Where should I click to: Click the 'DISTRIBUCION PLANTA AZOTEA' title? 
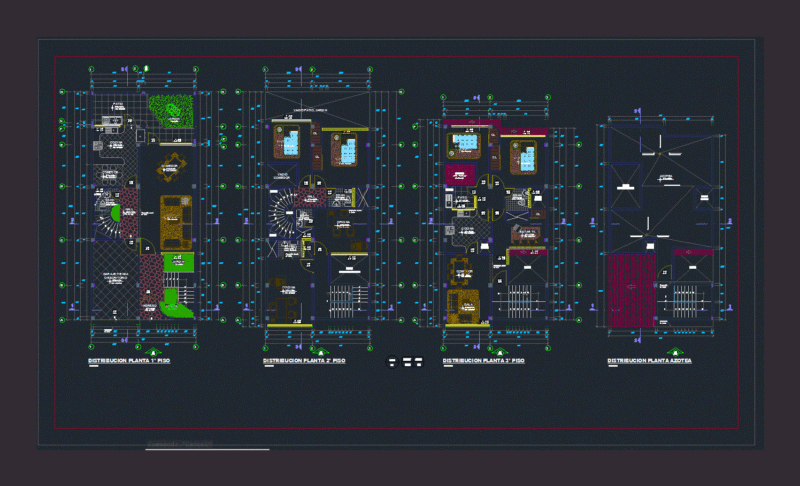pyautogui.click(x=649, y=361)
